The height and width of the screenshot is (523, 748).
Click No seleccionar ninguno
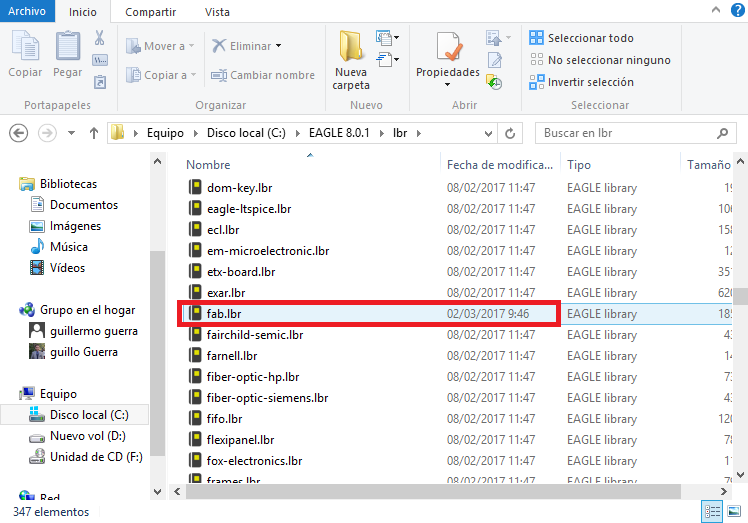click(x=600, y=60)
